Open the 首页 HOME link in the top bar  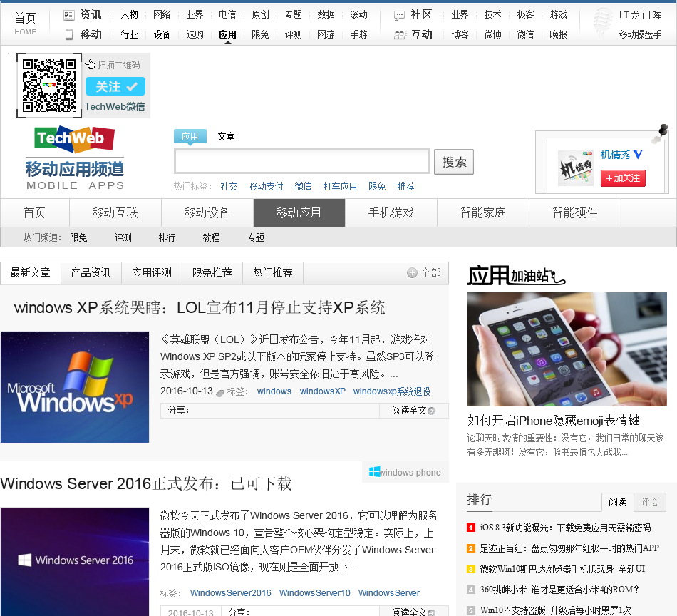click(x=25, y=24)
